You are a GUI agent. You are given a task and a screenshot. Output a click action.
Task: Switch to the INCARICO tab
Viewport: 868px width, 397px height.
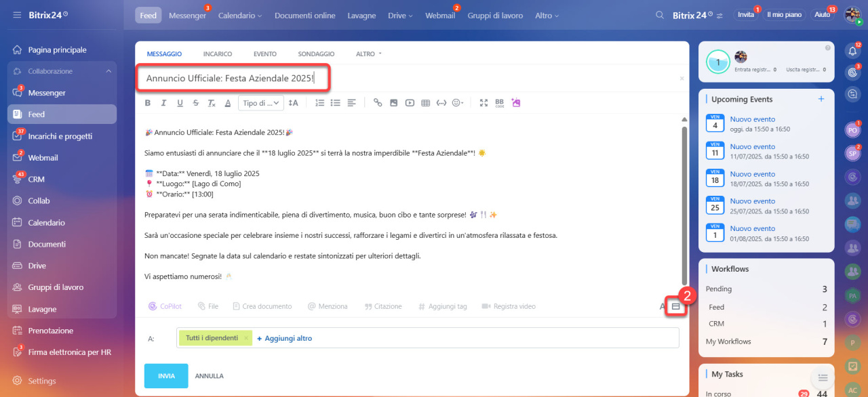218,54
